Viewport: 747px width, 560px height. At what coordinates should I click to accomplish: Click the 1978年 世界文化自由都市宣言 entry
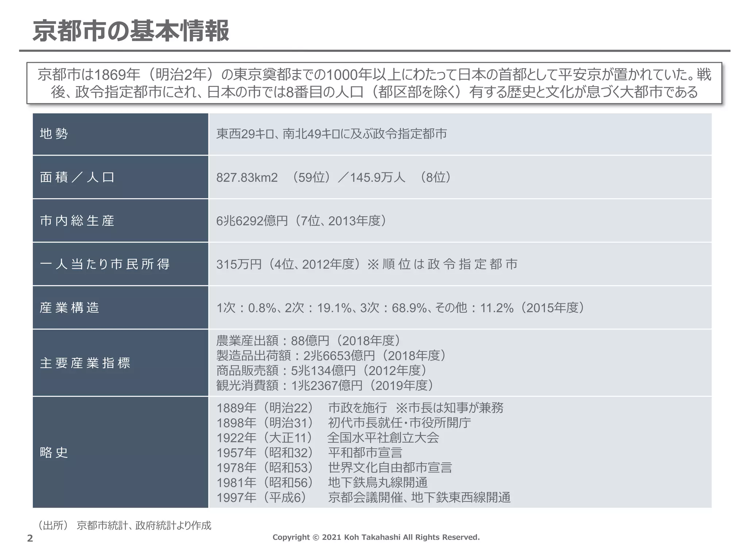[x=334, y=467]
